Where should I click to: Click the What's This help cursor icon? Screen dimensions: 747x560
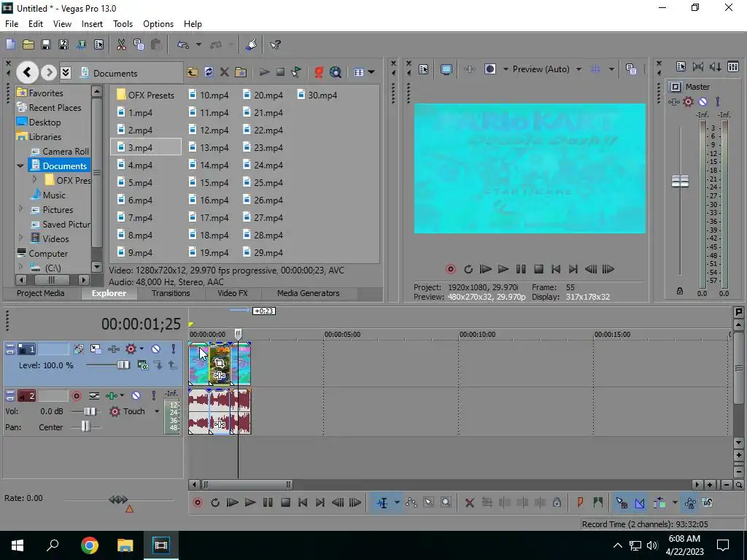[x=275, y=44]
